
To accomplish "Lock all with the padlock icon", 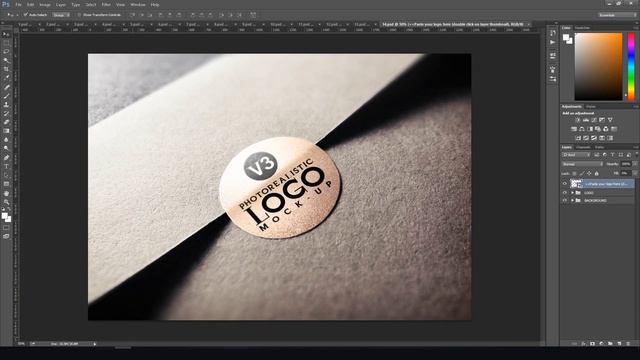I will (x=596, y=173).
